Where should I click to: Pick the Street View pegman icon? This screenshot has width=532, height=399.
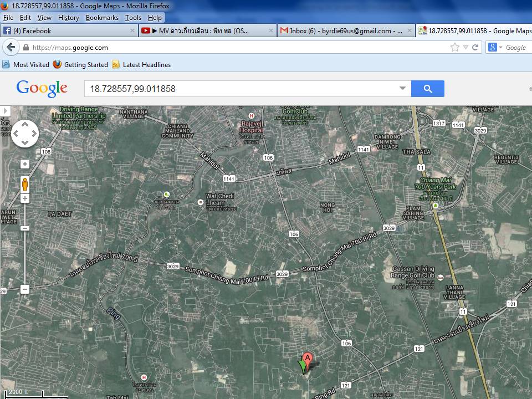pyautogui.click(x=25, y=185)
